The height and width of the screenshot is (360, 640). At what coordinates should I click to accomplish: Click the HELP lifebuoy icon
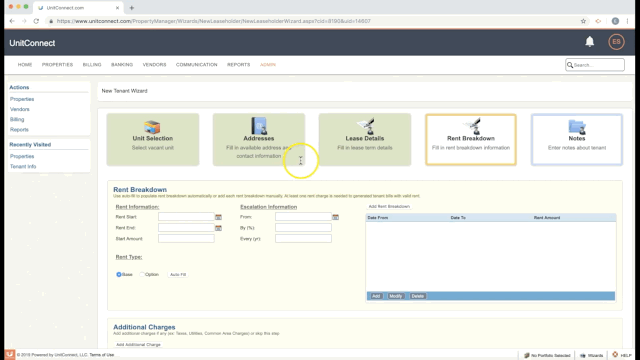click(615, 355)
